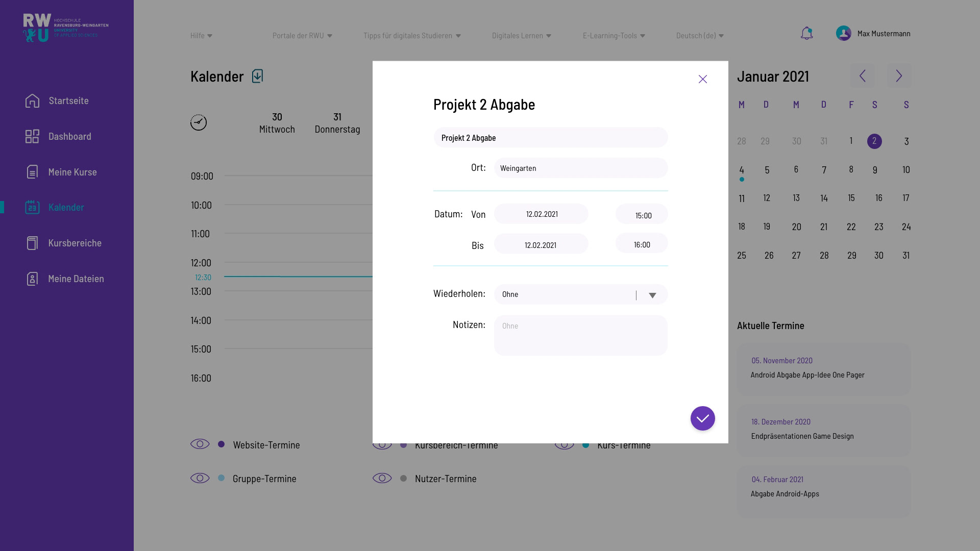Click the Meine Kurse document icon
980x551 pixels.
pos(32,172)
